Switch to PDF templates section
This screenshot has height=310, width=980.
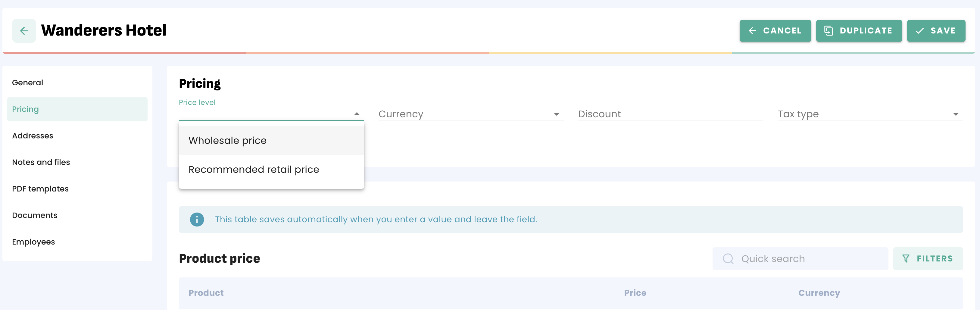pyautogui.click(x=40, y=189)
